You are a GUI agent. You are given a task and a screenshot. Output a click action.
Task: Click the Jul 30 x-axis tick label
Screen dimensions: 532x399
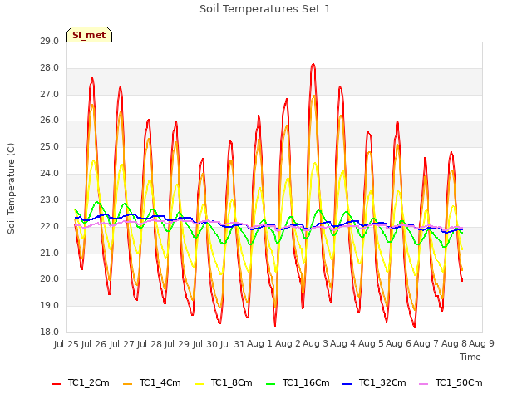[205, 344]
